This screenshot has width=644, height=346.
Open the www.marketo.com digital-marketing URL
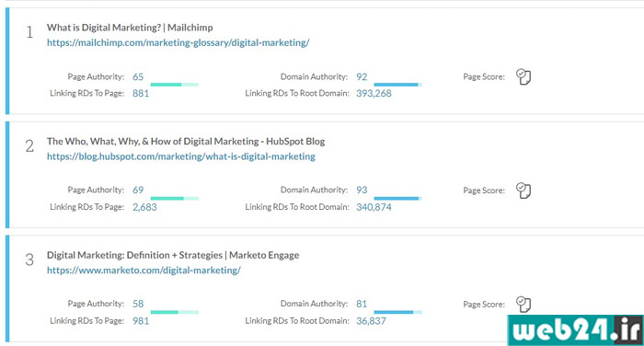(144, 271)
